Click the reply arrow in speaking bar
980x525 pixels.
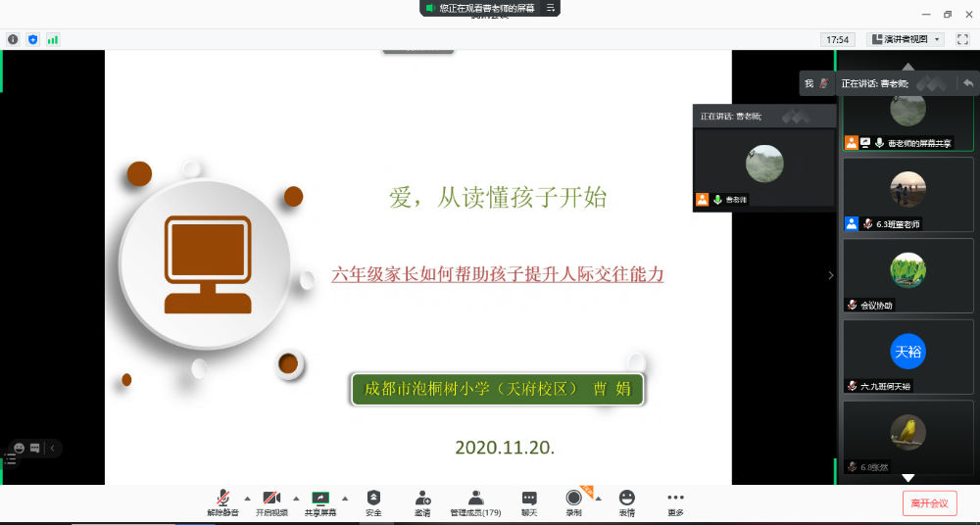click(x=968, y=83)
